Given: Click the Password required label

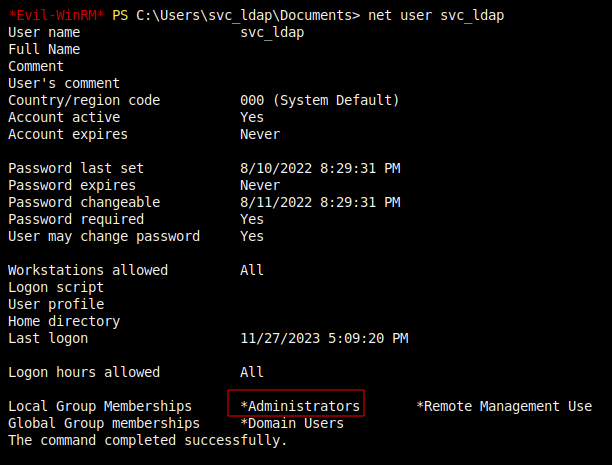Looking at the screenshot, I should pyautogui.click(x=76, y=219).
